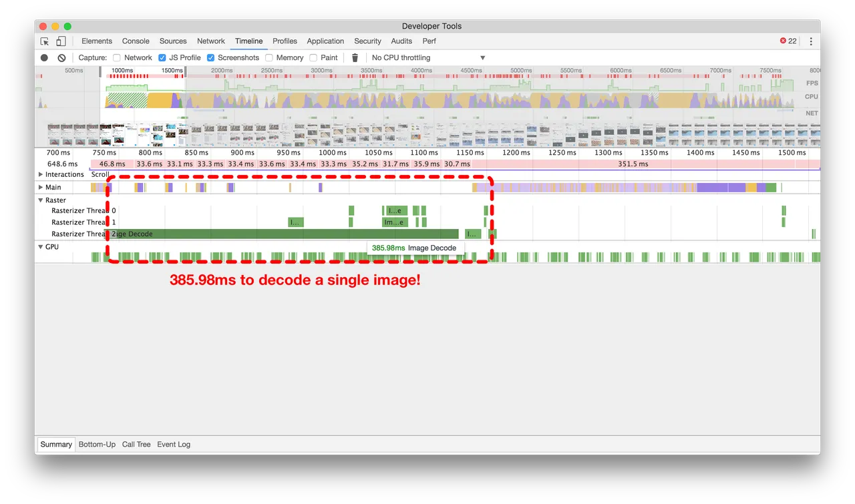Activate the inspect element pointer icon
The height and width of the screenshot is (504, 855).
point(45,41)
